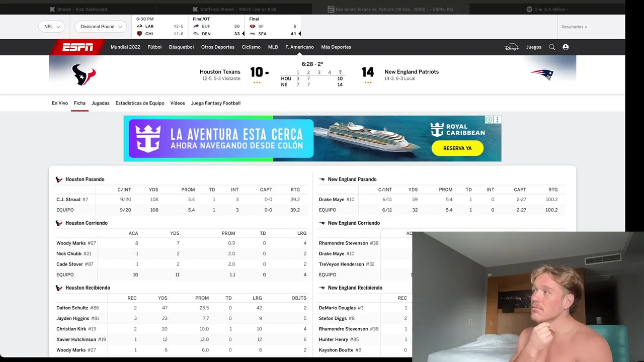The image size is (644, 362).
Task: Open Nick Chubb player link
Action: click(x=69, y=254)
